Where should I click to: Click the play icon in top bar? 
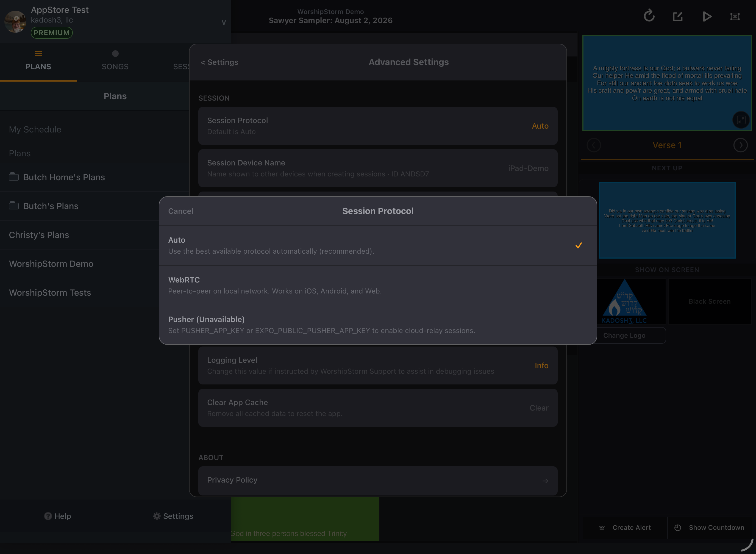point(707,16)
